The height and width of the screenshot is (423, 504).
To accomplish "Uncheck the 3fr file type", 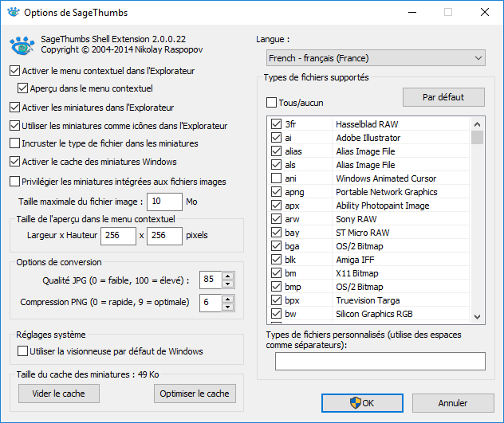I will point(276,124).
